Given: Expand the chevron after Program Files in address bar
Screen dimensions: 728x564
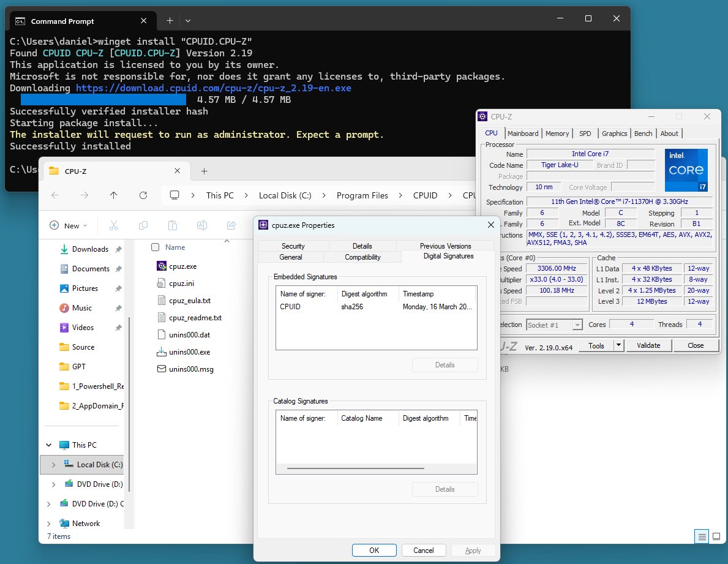Looking at the screenshot, I should (400, 195).
